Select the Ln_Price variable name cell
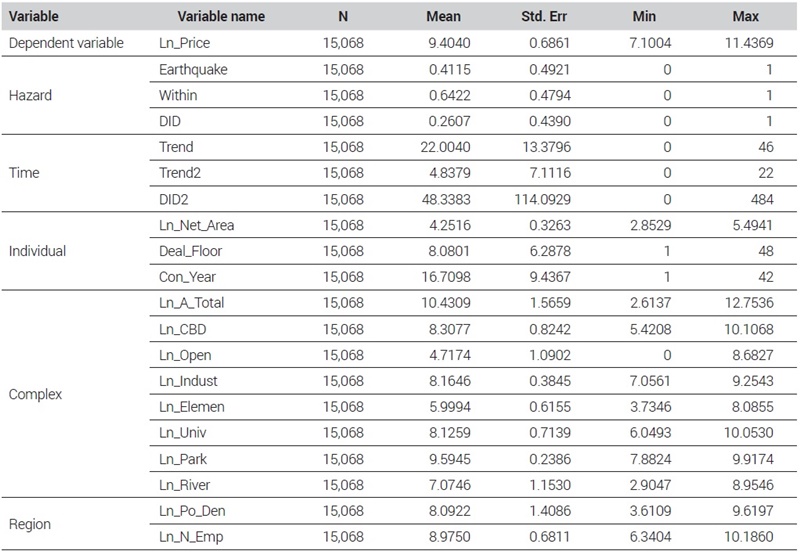Image resolution: width=800 pixels, height=554 pixels. click(185, 43)
